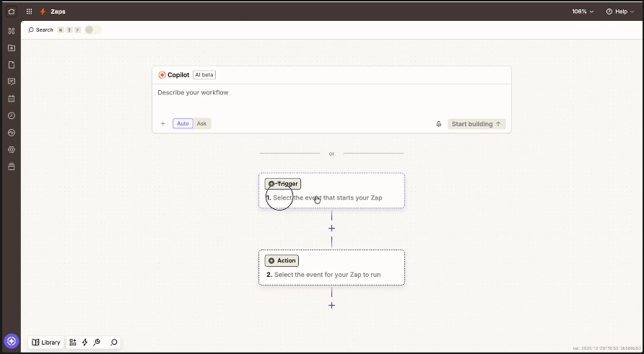
Task: Click the history clock icon in left sidebar
Action: click(x=11, y=115)
